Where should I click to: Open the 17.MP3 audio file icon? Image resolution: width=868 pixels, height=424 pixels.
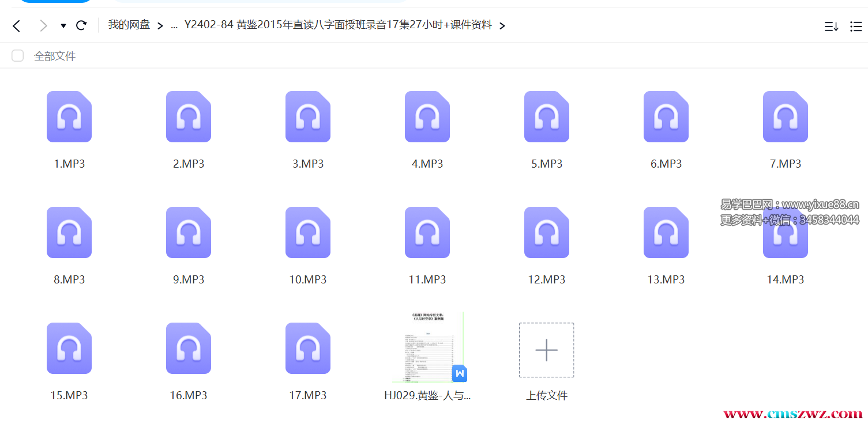[308, 349]
